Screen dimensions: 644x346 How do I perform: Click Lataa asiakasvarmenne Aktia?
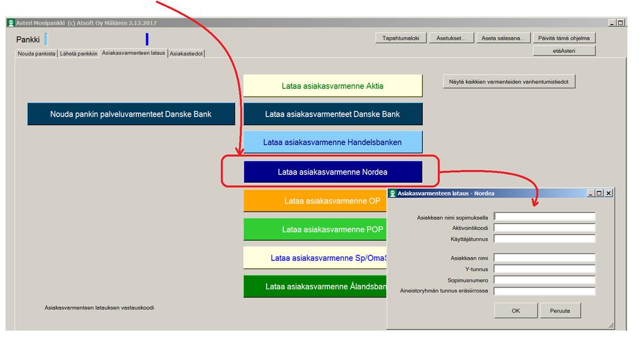click(x=332, y=86)
